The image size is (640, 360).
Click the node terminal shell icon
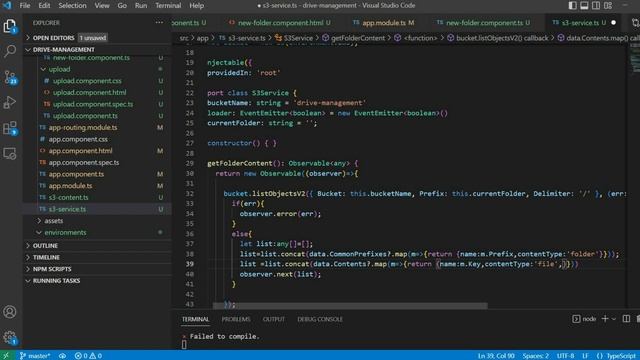(576, 319)
